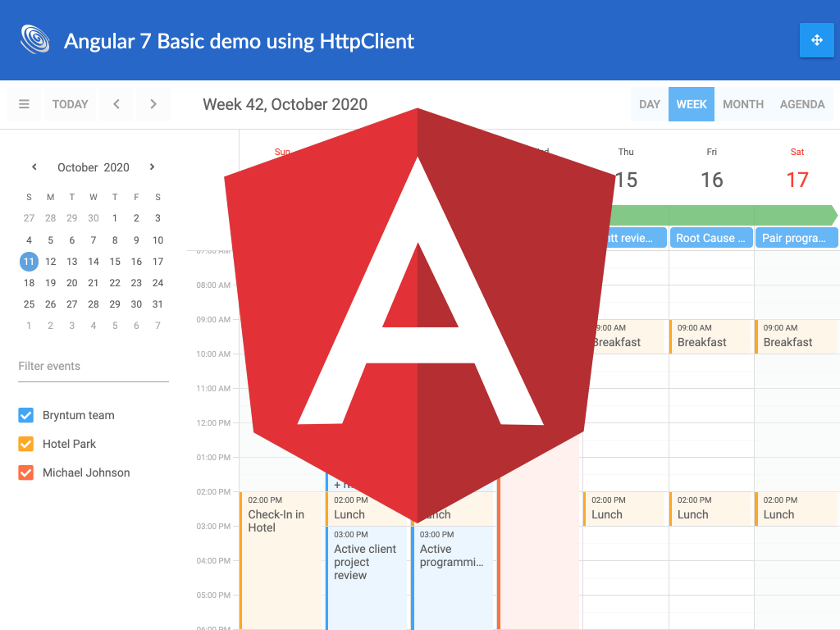Switch to DAY view
840x630 pixels.
650,104
